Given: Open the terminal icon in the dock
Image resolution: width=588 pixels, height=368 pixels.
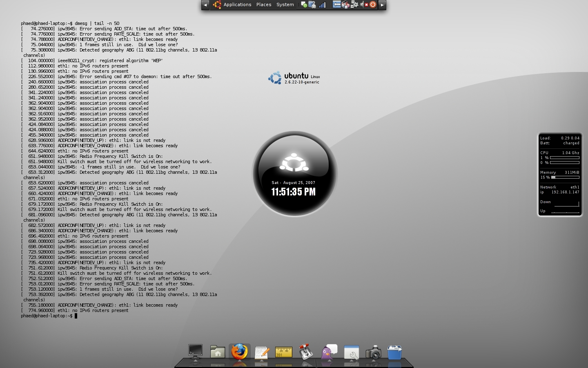Looking at the screenshot, I should click(195, 351).
